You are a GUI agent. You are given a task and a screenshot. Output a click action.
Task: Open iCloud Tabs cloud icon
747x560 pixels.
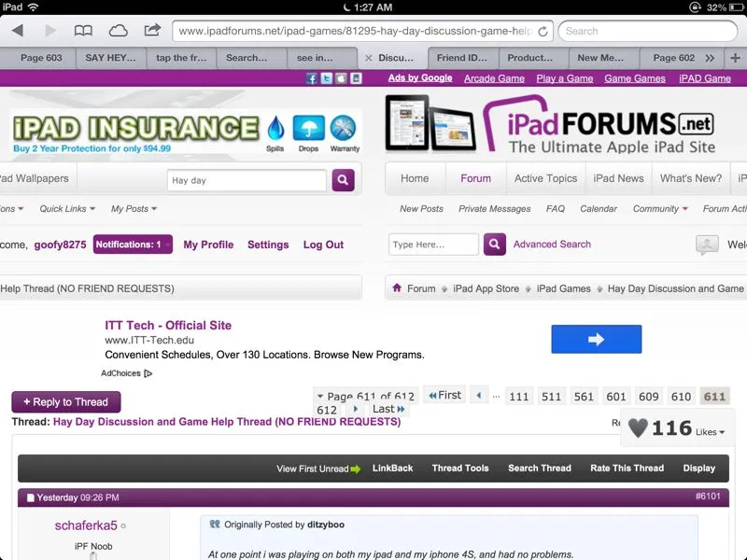[x=119, y=31]
